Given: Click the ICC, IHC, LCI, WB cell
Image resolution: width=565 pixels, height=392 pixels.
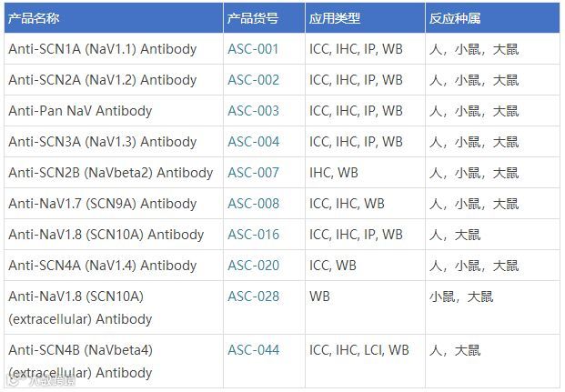Looking at the screenshot, I should 365,361.
